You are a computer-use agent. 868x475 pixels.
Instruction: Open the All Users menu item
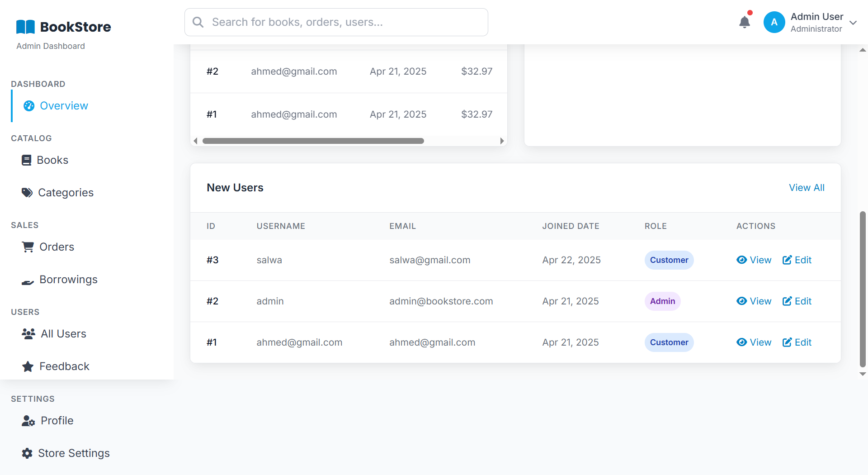click(x=63, y=333)
